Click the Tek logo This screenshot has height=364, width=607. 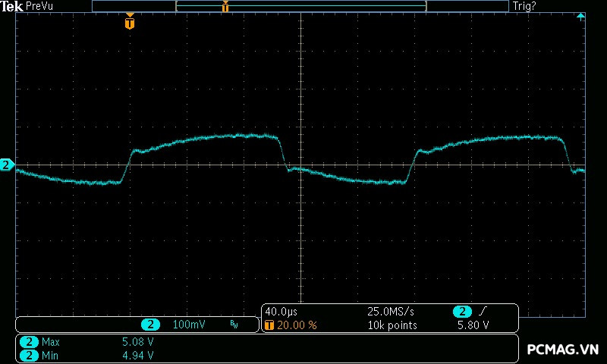[x=12, y=6]
